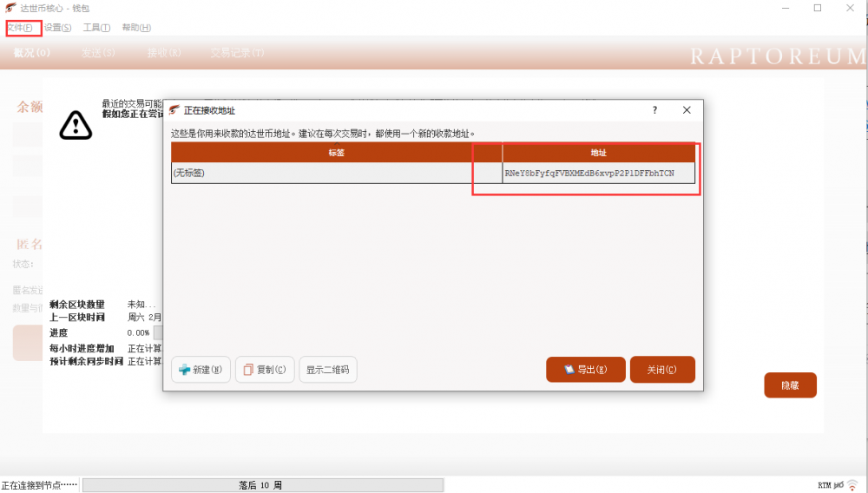Viewport: 868px width, 493px height.
Task: Sort by the 标签 column header
Action: click(337, 153)
